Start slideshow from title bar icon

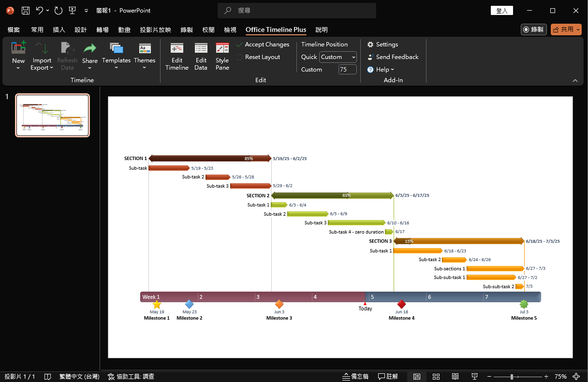tap(73, 11)
